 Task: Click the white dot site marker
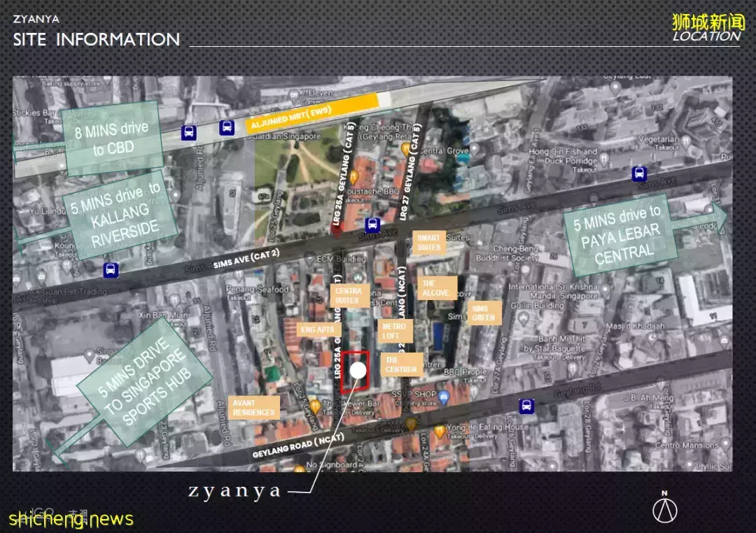(x=358, y=370)
